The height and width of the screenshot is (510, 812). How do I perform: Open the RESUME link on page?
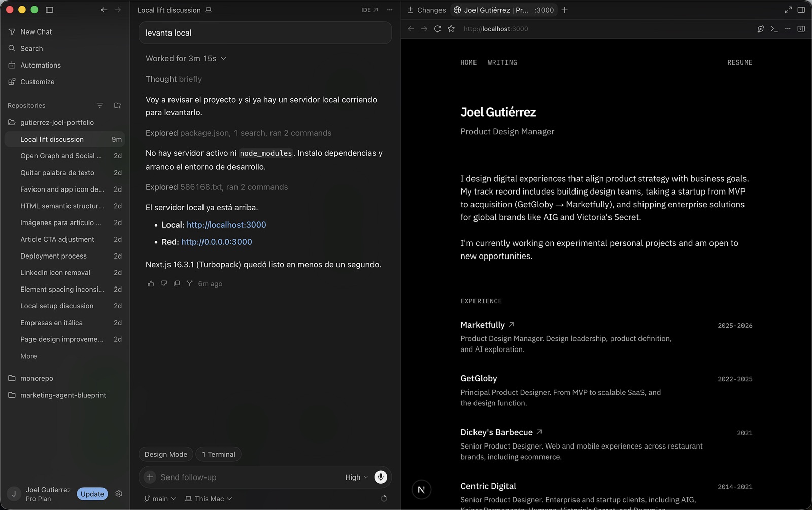point(739,62)
